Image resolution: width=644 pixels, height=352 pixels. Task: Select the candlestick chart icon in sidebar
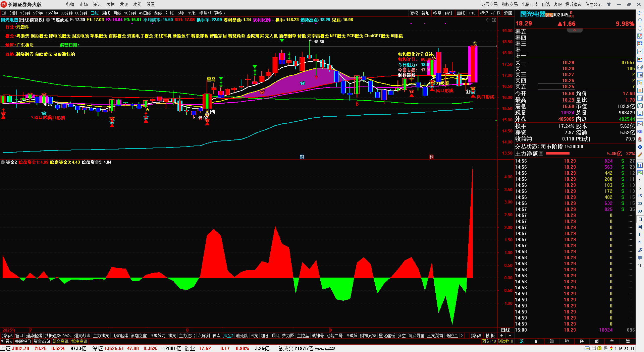pos(640,59)
